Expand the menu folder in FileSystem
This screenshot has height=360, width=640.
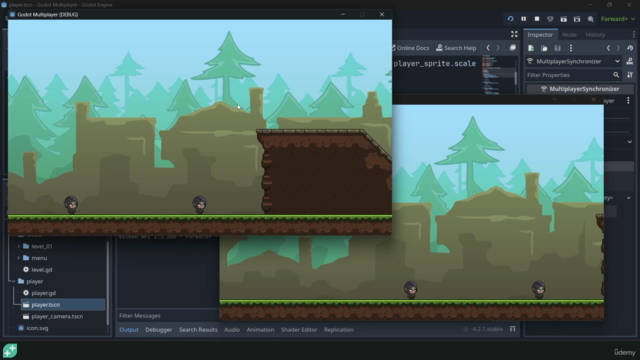pyautogui.click(x=18, y=258)
